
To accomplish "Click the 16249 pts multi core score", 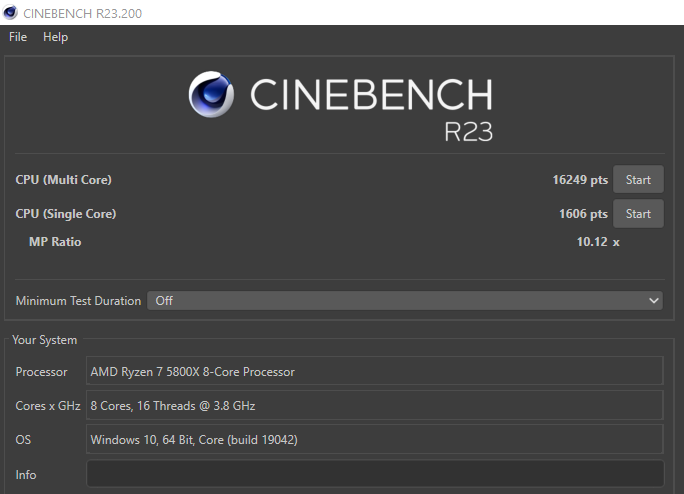I will pos(580,180).
